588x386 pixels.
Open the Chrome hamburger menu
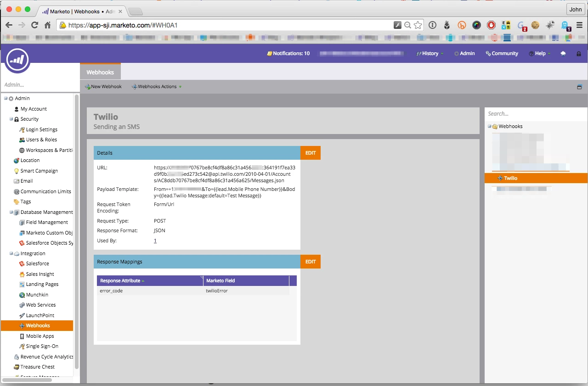click(x=579, y=25)
